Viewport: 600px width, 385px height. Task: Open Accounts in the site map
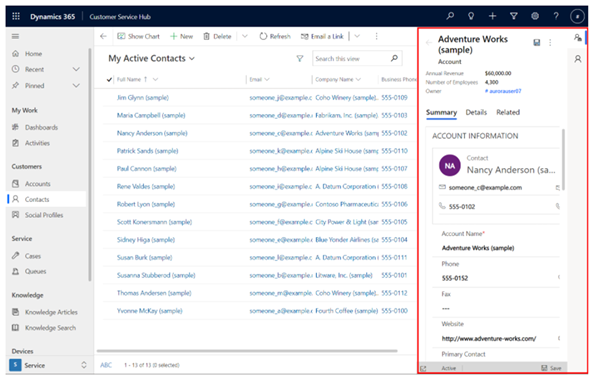pos(38,184)
